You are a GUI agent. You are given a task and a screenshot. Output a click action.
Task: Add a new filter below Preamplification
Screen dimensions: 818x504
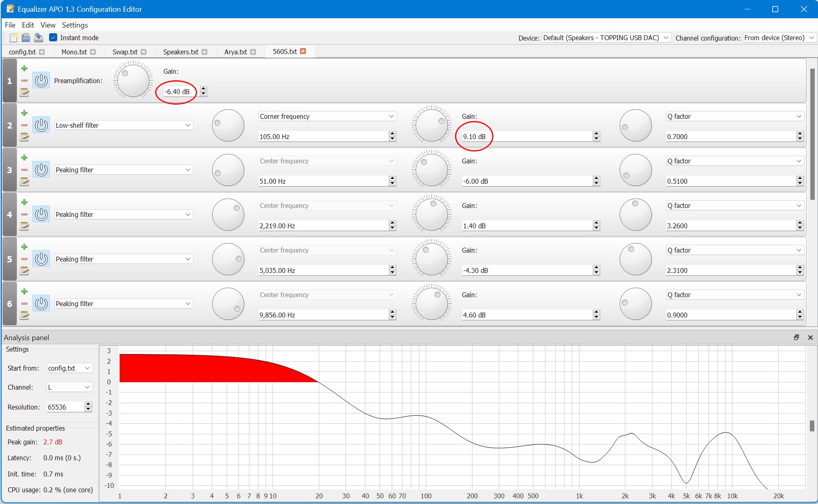pyautogui.click(x=24, y=68)
